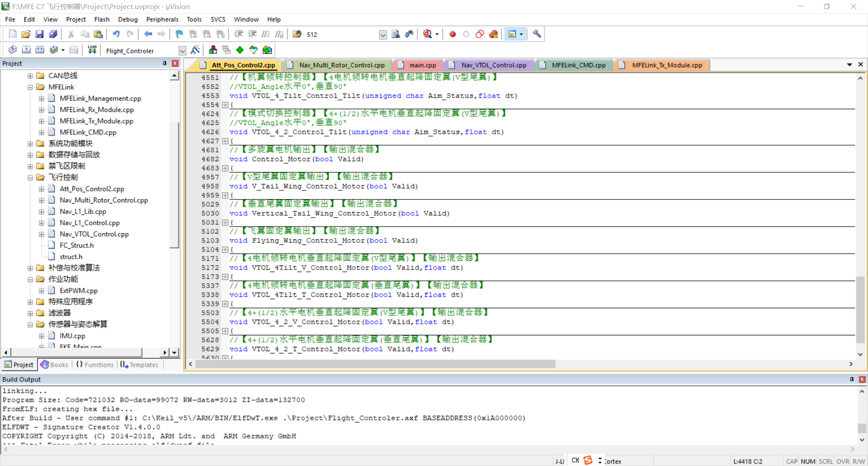Click the Manage Project Items colored blocks icon
This screenshot has width=868, height=466.
(213, 50)
